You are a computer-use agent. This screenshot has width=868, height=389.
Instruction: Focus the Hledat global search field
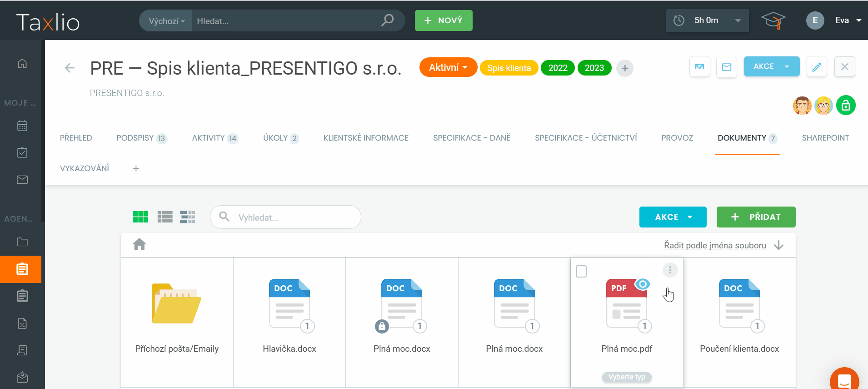(x=286, y=21)
